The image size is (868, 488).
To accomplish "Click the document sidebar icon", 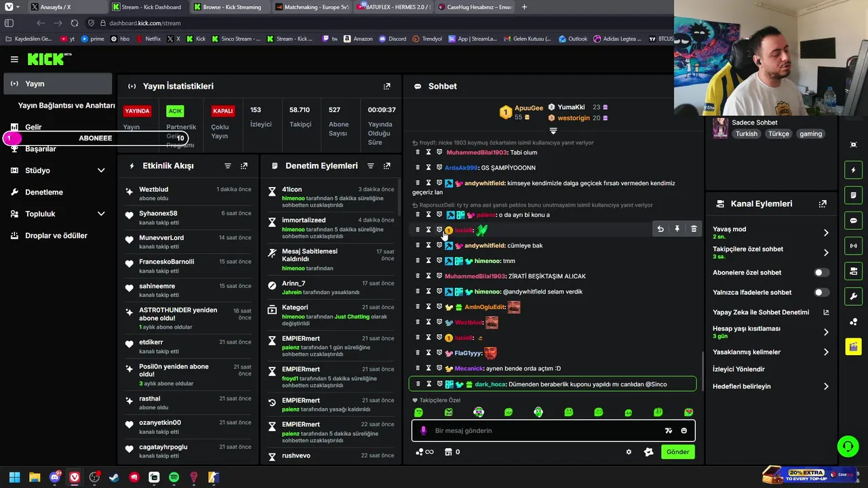I will [x=853, y=195].
